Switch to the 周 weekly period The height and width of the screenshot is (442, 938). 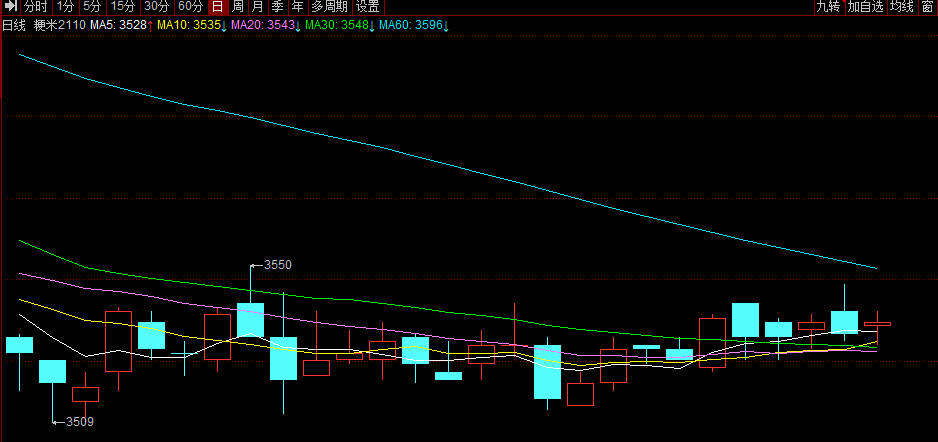pos(237,7)
